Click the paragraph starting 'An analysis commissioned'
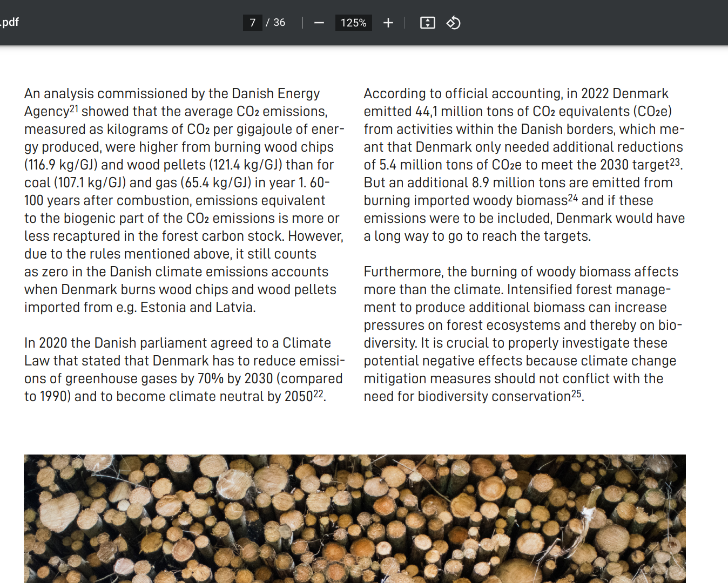Image resolution: width=728 pixels, height=583 pixels. coord(184,200)
